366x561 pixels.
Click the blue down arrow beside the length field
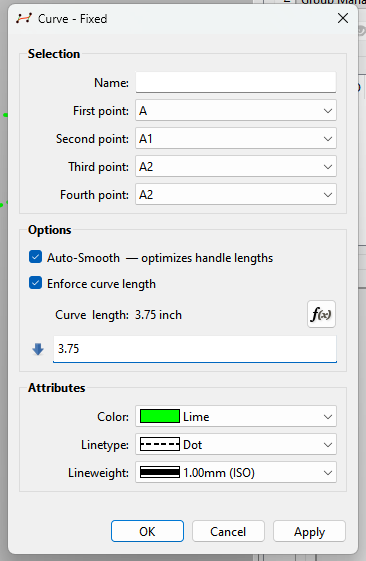tap(38, 349)
